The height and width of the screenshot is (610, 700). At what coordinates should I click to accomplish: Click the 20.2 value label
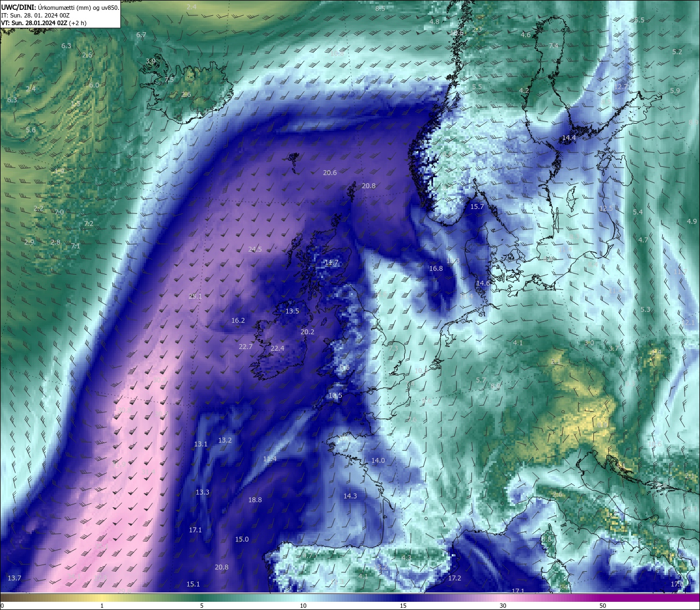pos(307,332)
